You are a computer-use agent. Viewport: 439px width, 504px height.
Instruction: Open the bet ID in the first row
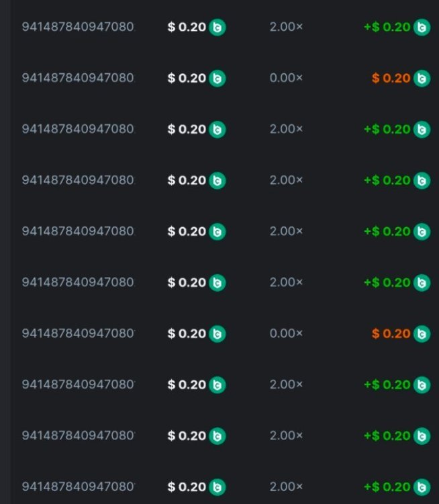(x=78, y=28)
